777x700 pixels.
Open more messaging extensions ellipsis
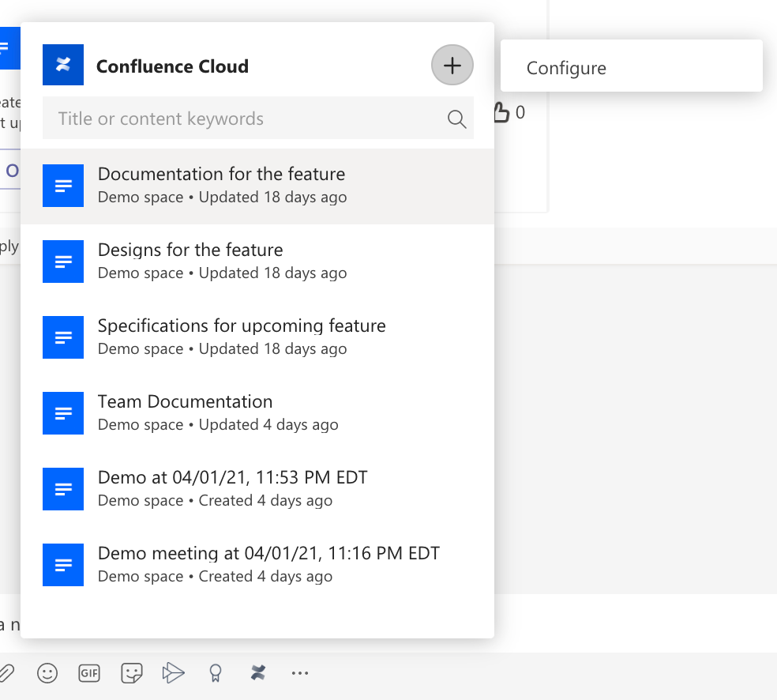[300, 673]
